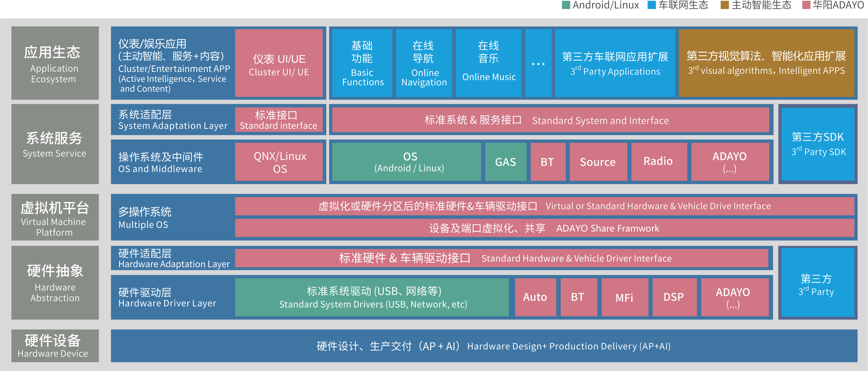Select the 3rd visual algorithms brown block
Image resolution: width=868 pixels, height=371 pixels.
tap(766, 63)
